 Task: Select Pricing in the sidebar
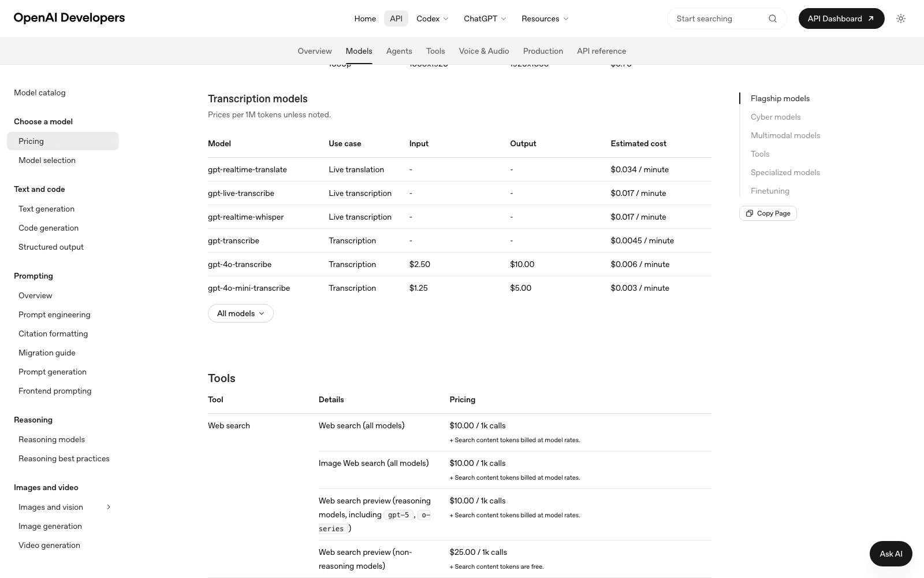(63, 141)
